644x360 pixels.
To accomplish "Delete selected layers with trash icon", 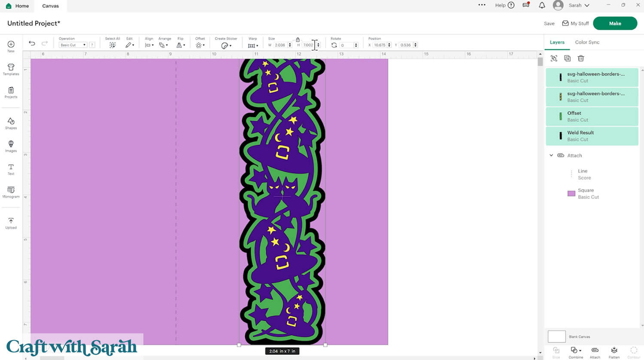I will (x=580, y=58).
